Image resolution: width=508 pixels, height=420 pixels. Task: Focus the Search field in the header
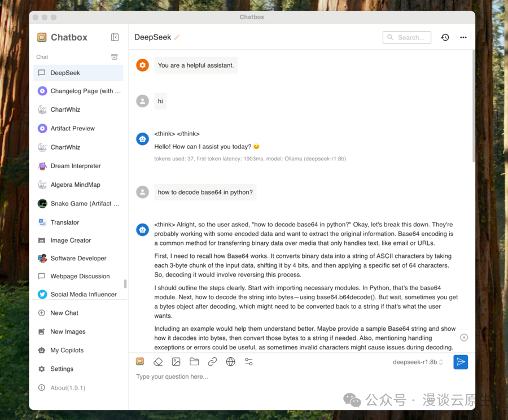pyautogui.click(x=407, y=38)
